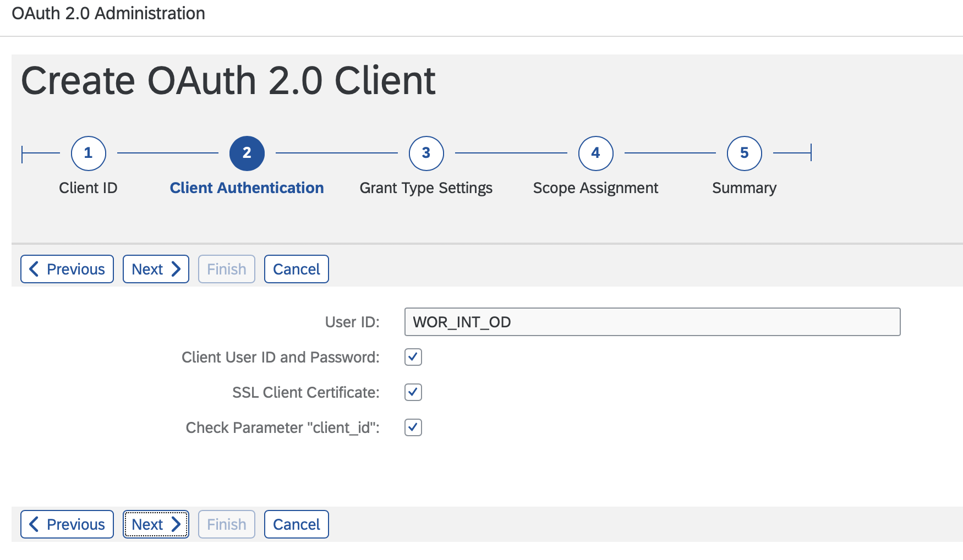The image size is (963, 560).
Task: Select the step 2 Client Authentication circle
Action: (247, 153)
